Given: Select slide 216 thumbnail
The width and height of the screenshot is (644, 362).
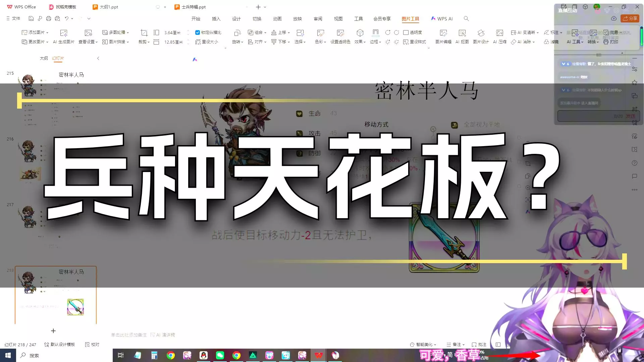Looking at the screenshot, I should [x=56, y=165].
